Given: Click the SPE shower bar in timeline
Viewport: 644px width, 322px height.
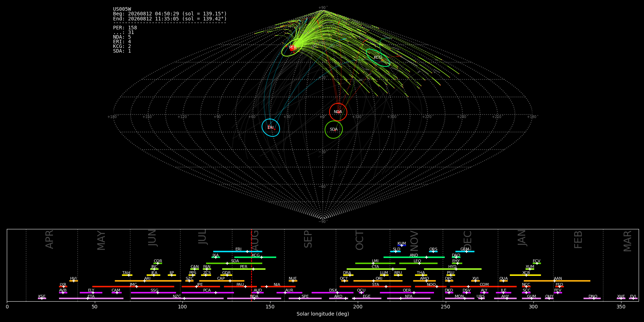Looking at the screenshot, I should (x=305, y=298).
